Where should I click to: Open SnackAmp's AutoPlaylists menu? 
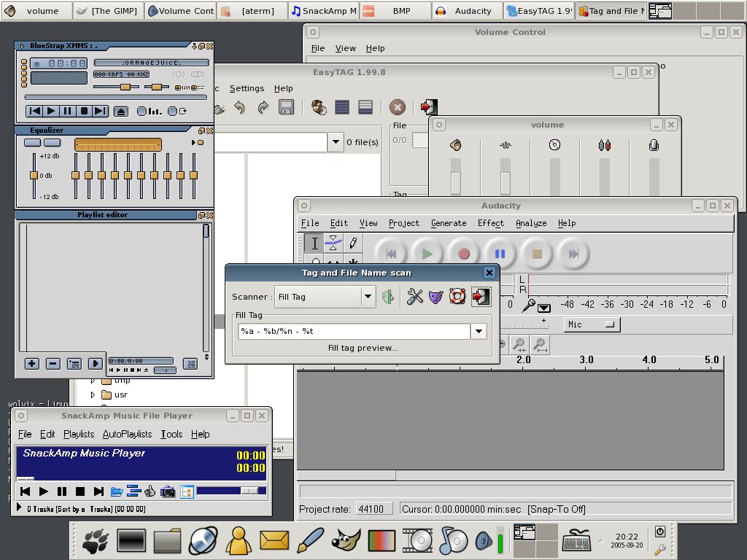tap(127, 435)
